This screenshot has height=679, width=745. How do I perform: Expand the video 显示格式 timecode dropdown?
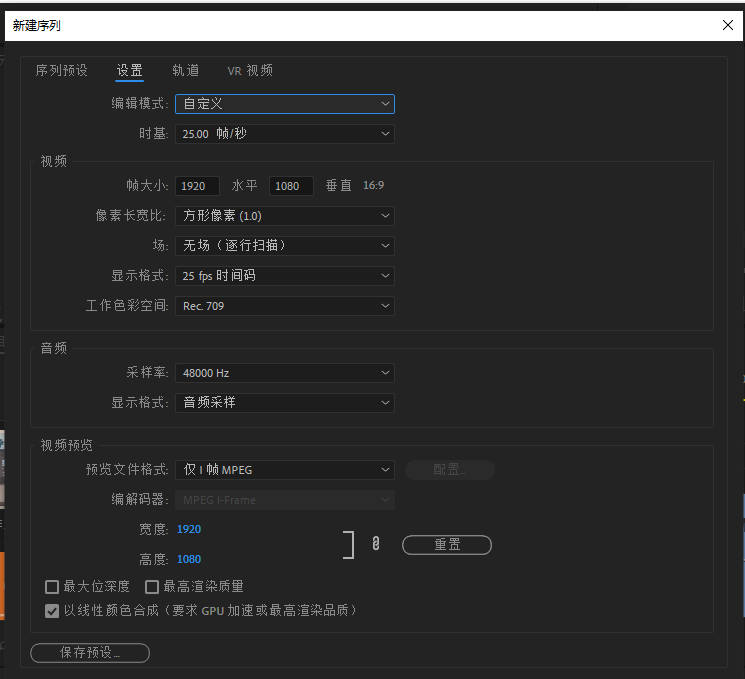pyautogui.click(x=284, y=276)
